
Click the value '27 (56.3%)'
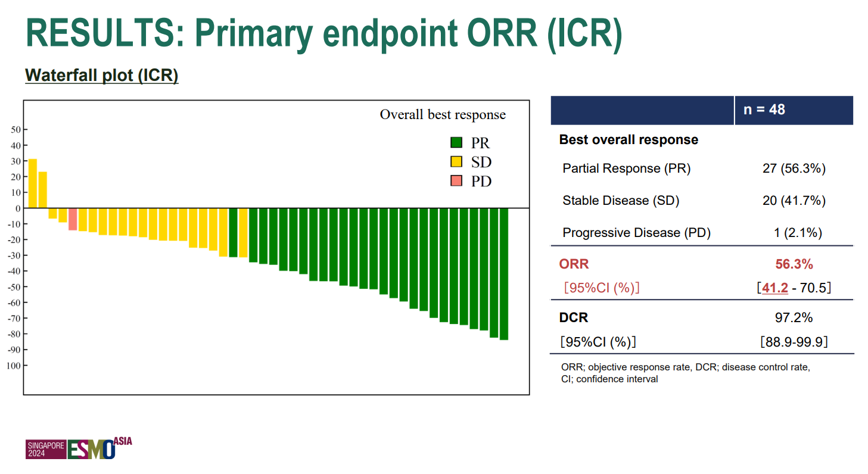click(x=794, y=169)
